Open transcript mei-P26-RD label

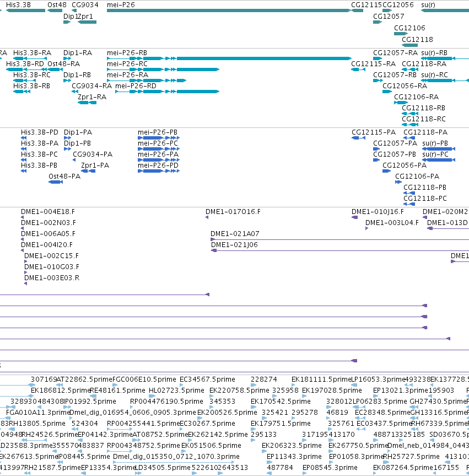pyautogui.click(x=136, y=86)
